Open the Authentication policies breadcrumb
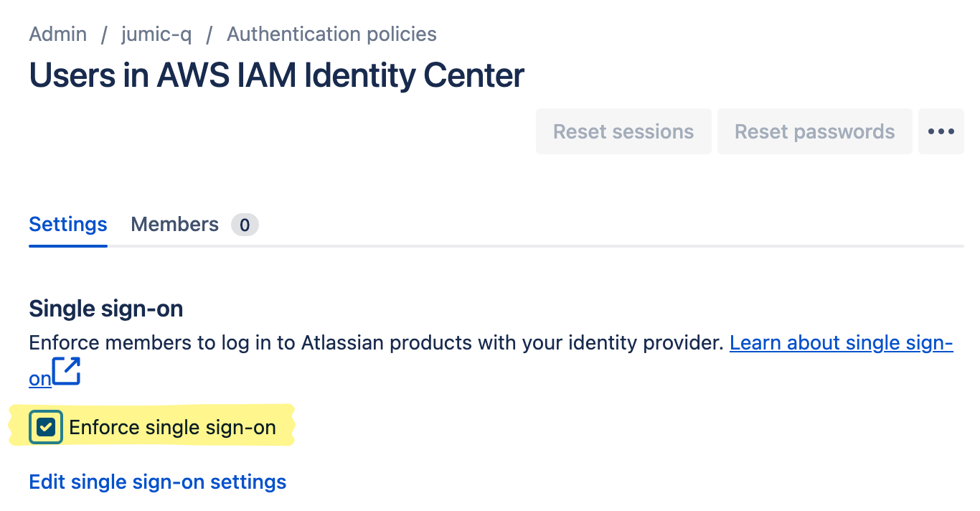 coord(331,34)
